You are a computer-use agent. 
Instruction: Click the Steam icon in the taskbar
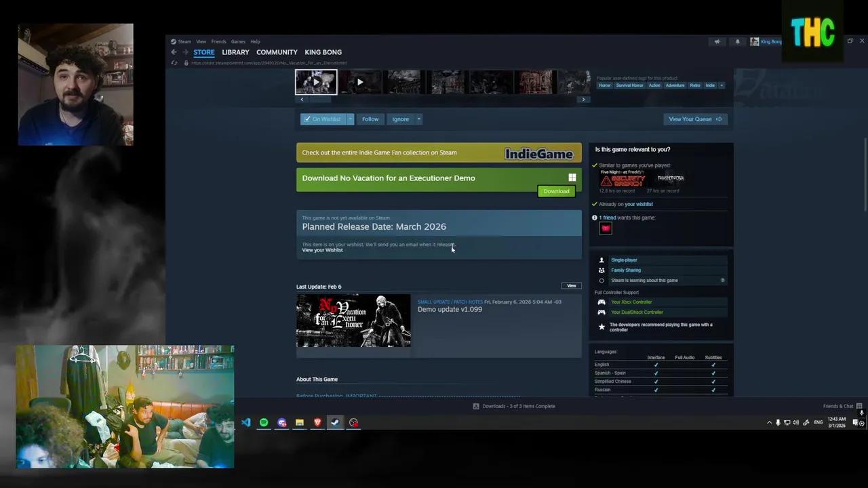pos(335,422)
